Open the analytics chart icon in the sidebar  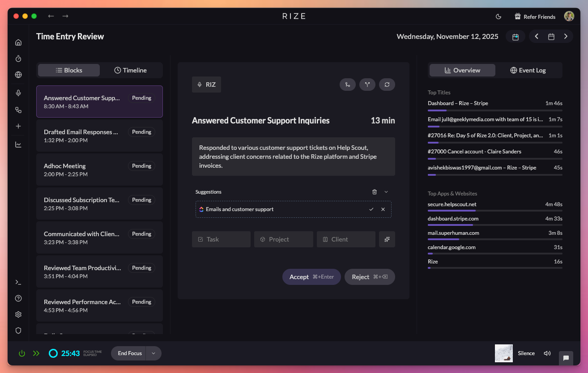tap(18, 144)
